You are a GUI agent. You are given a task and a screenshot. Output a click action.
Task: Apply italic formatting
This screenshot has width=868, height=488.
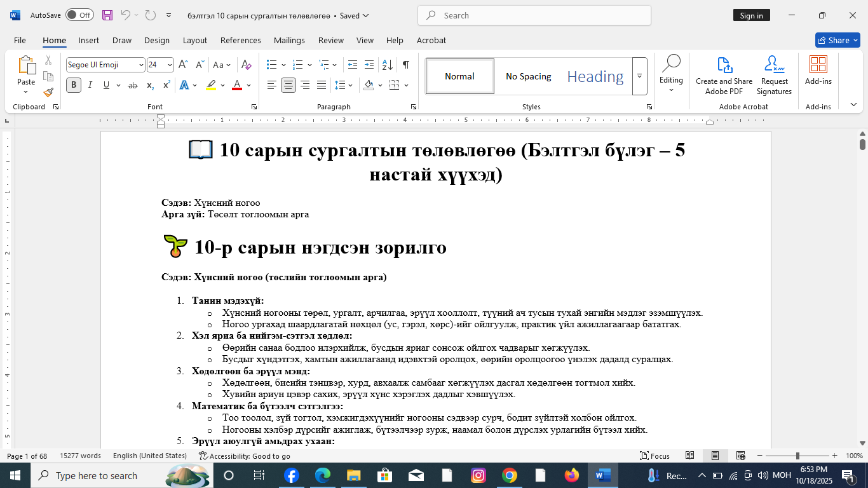point(90,85)
